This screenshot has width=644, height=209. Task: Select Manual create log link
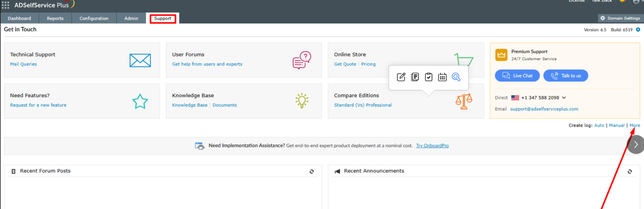tap(617, 125)
